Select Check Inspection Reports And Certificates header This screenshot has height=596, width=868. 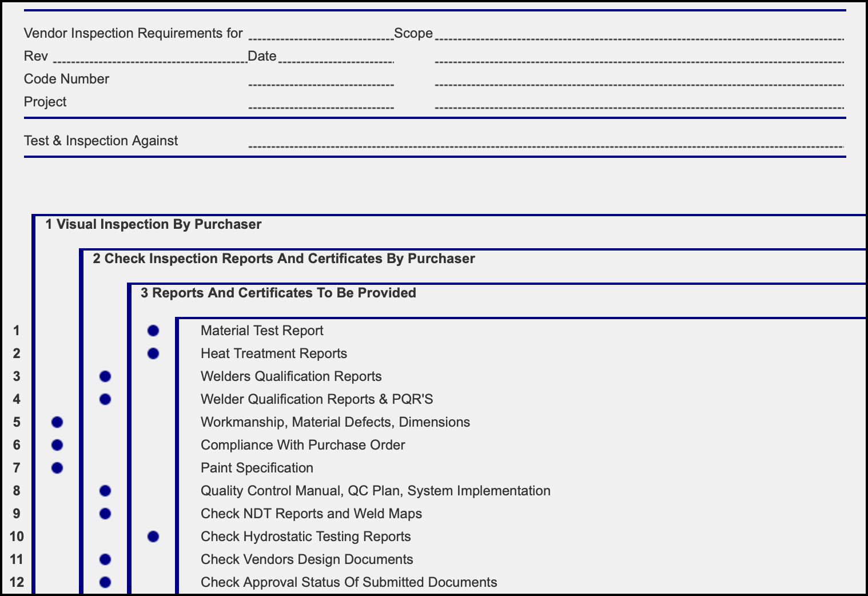[284, 259]
